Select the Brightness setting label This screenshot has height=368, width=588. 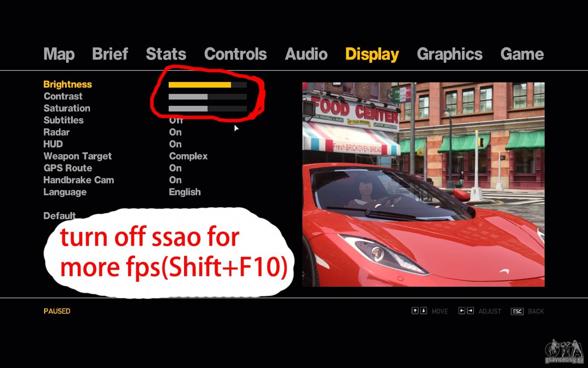click(68, 85)
